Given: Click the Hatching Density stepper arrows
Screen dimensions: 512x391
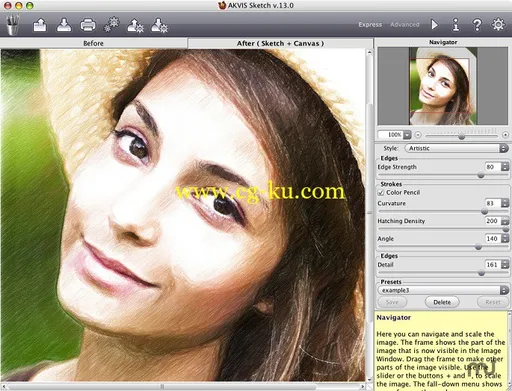Looking at the screenshot, I should point(505,221).
